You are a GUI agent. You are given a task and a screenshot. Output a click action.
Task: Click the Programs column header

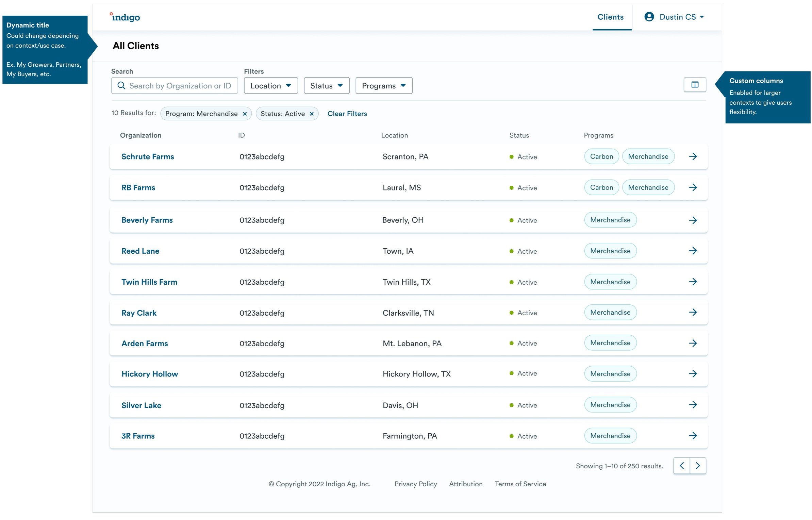(598, 135)
